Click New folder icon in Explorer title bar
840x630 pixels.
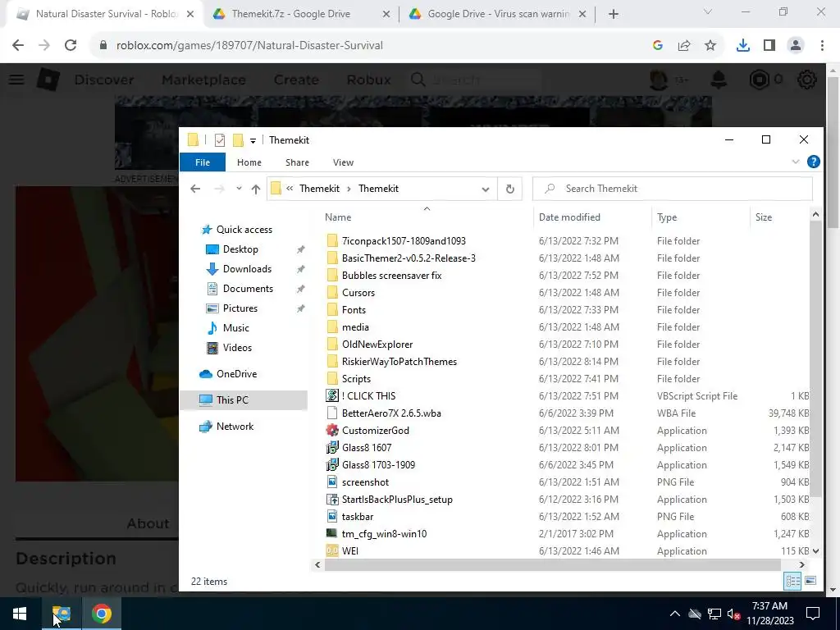238,140
